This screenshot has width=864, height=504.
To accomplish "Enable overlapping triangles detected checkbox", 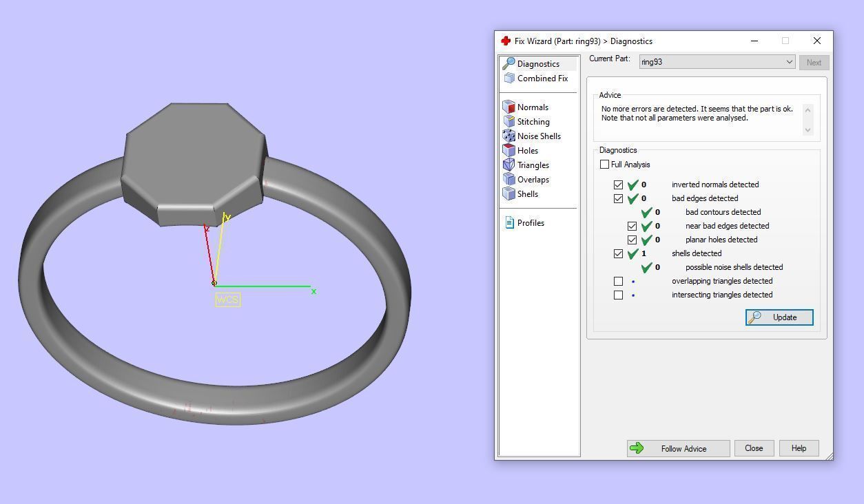I will [618, 281].
